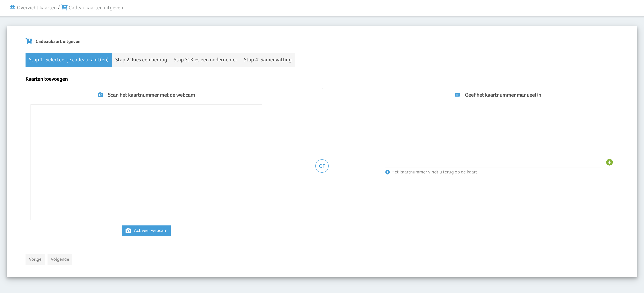This screenshot has width=644, height=293.
Task: Click the camera icon next to Scan heading
Action: click(x=100, y=95)
